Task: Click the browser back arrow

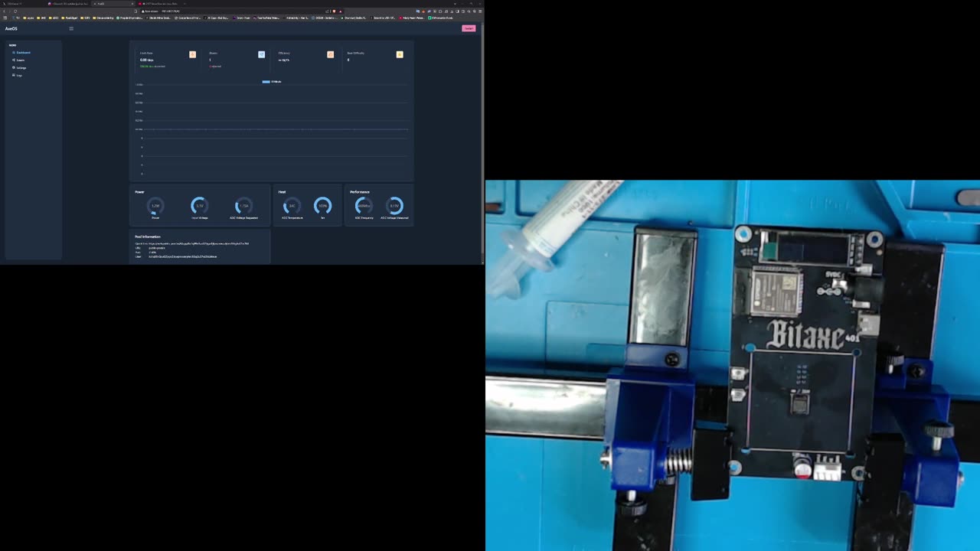Action: pos(4,11)
